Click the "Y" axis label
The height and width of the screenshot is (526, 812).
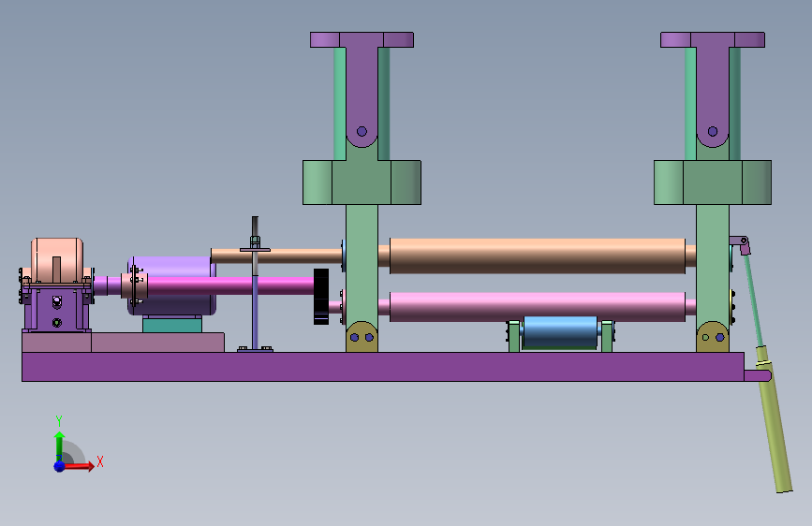[59, 421]
